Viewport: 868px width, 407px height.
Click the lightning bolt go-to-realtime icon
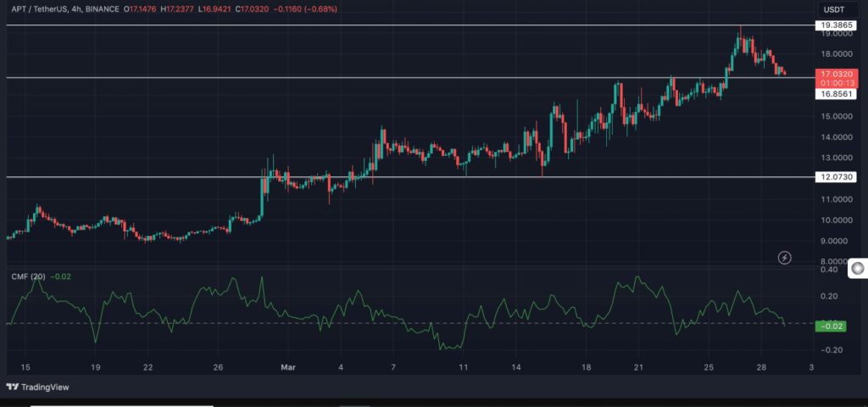(x=785, y=256)
